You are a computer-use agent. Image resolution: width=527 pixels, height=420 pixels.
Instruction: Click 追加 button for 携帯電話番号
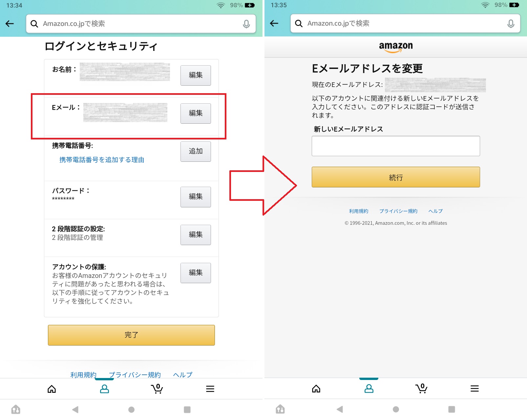tap(196, 151)
